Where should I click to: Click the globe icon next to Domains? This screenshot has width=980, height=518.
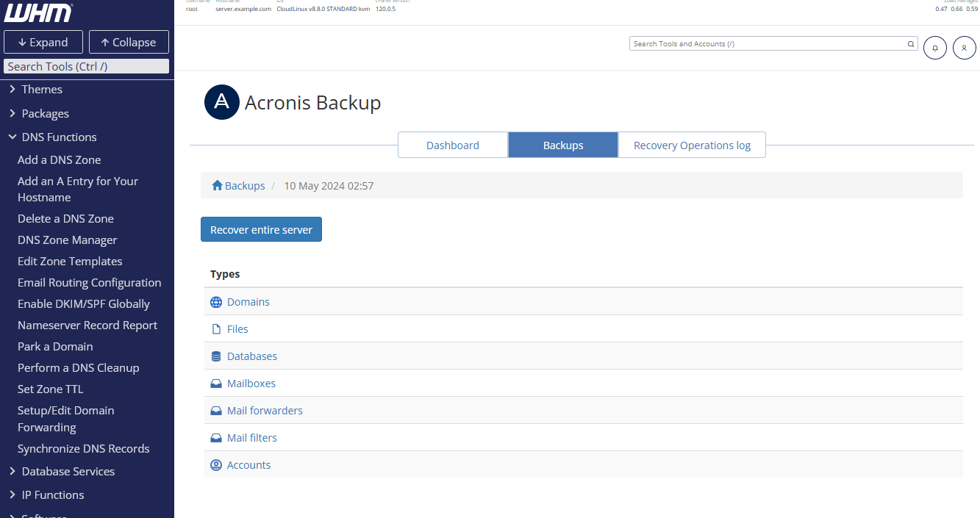pyautogui.click(x=215, y=301)
